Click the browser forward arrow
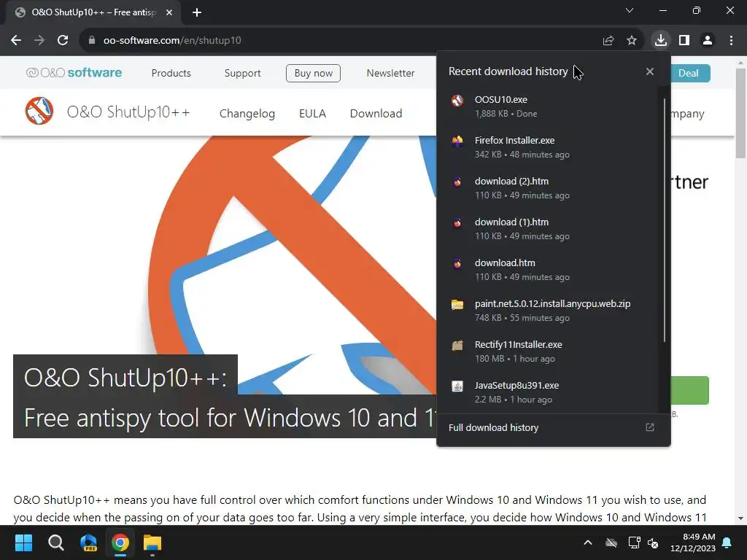 [39, 40]
